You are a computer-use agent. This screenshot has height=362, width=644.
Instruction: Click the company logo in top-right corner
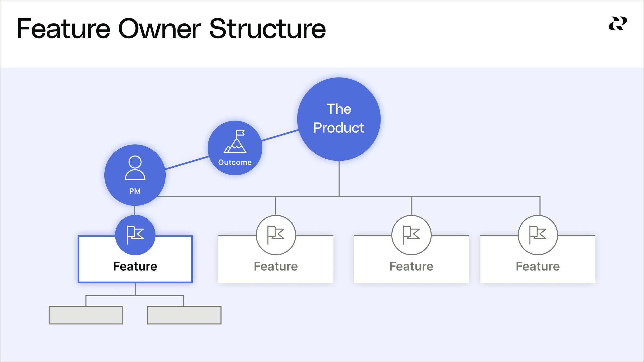(617, 23)
